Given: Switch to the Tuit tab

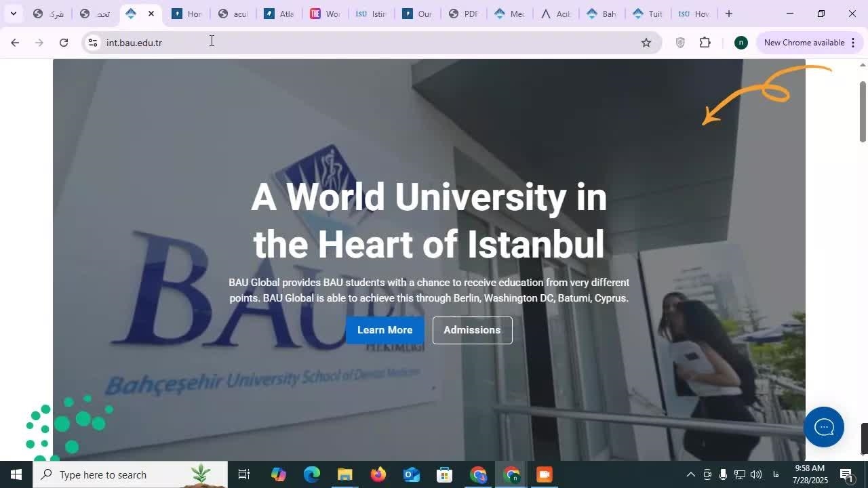Looking at the screenshot, I should click(647, 14).
